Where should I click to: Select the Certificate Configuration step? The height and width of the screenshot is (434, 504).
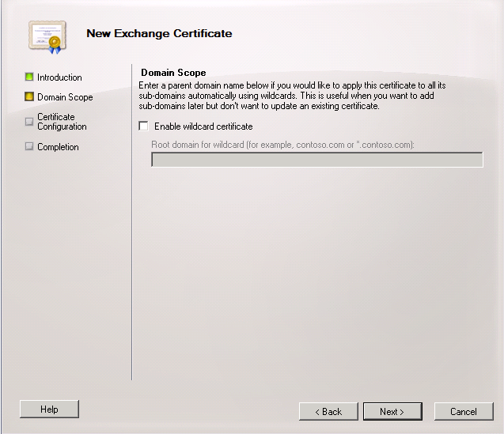click(x=62, y=122)
